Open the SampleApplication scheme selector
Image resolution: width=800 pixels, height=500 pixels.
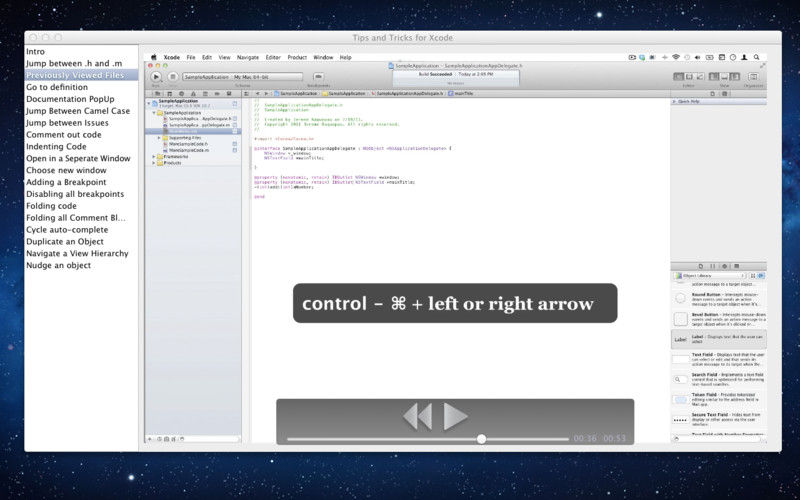242,77
